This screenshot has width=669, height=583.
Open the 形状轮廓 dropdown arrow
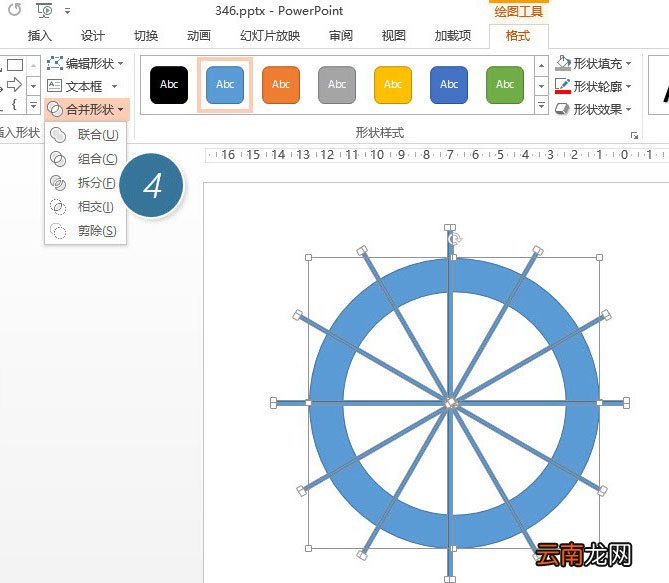click(629, 87)
